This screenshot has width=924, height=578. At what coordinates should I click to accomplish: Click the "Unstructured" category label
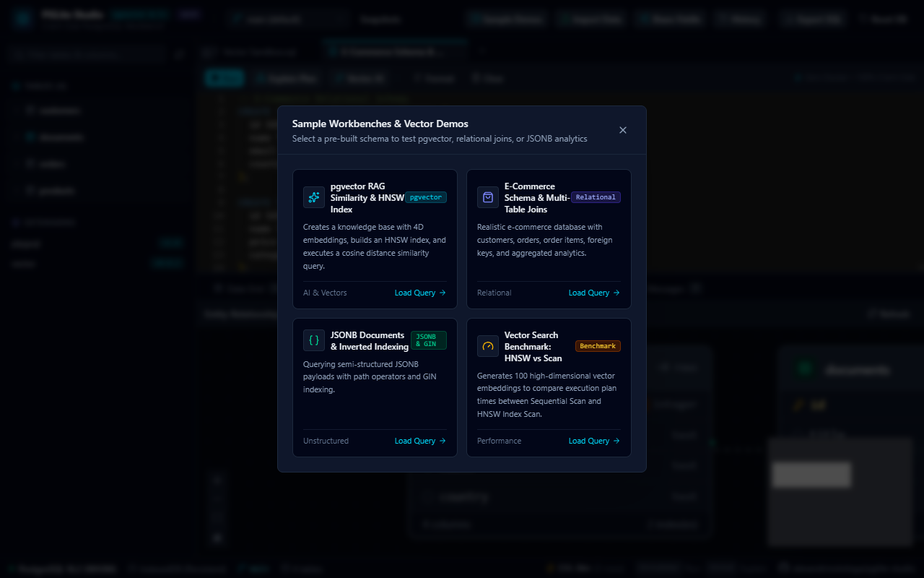point(326,441)
